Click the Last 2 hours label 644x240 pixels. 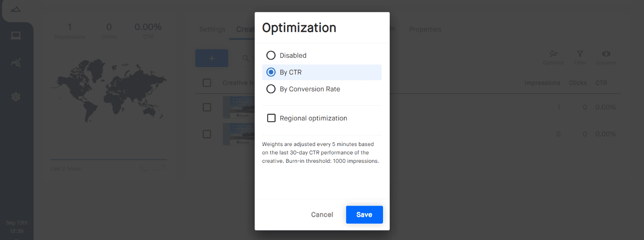pyautogui.click(x=65, y=169)
